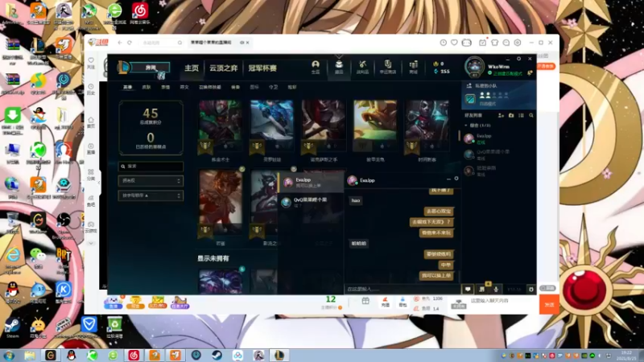Click the Windows Start button

click(x=9, y=355)
